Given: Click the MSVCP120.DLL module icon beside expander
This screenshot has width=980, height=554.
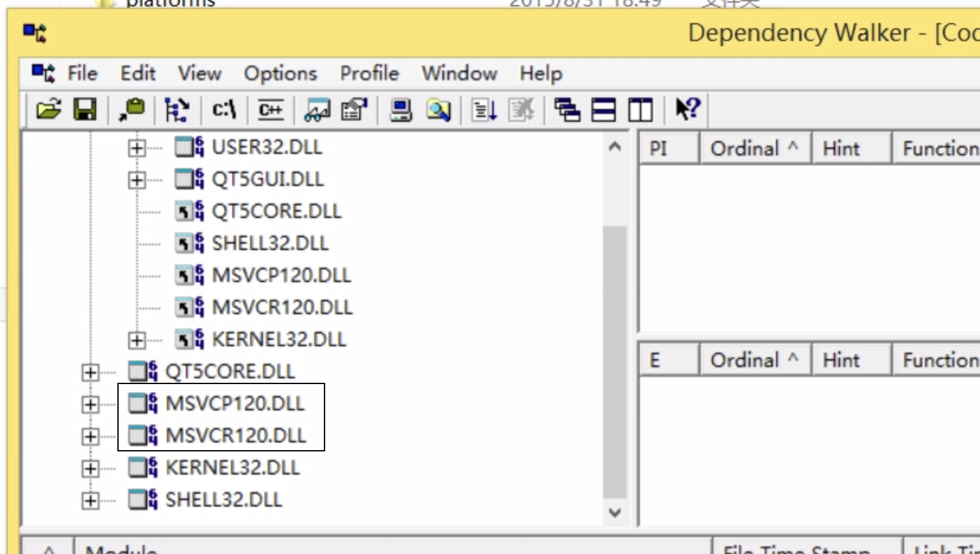Looking at the screenshot, I should pos(142,403).
